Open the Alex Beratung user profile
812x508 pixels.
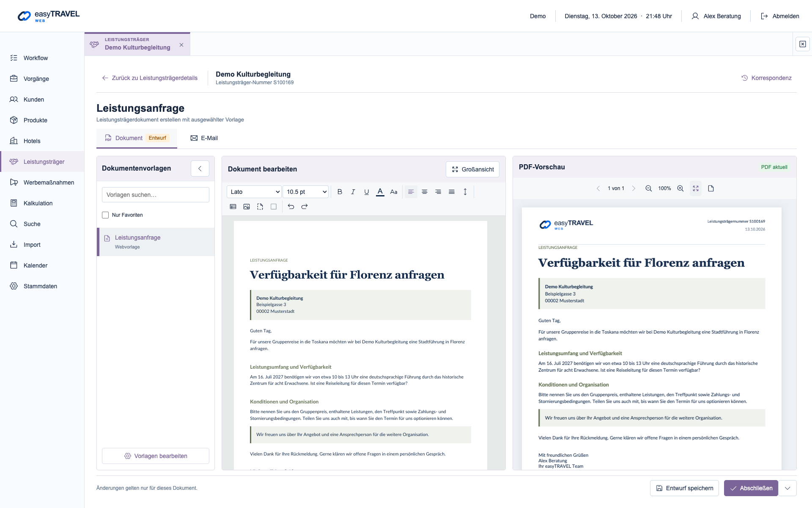click(716, 16)
